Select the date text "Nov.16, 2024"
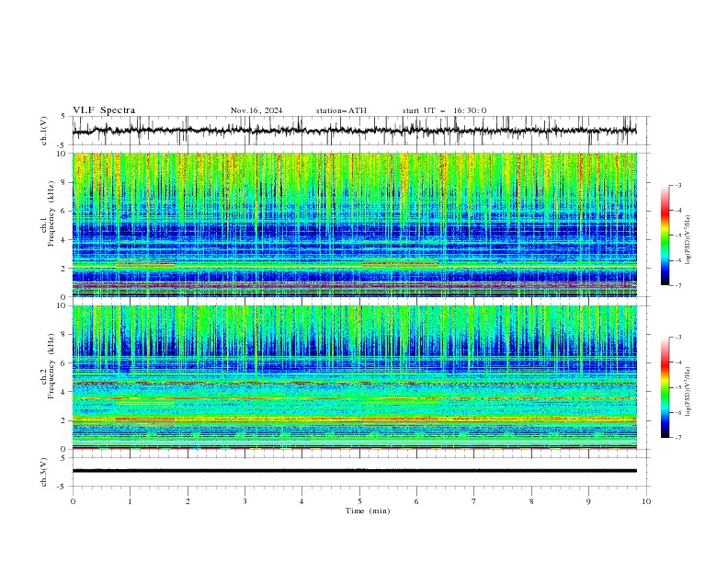This screenshot has height=563, width=728. pyautogui.click(x=256, y=110)
